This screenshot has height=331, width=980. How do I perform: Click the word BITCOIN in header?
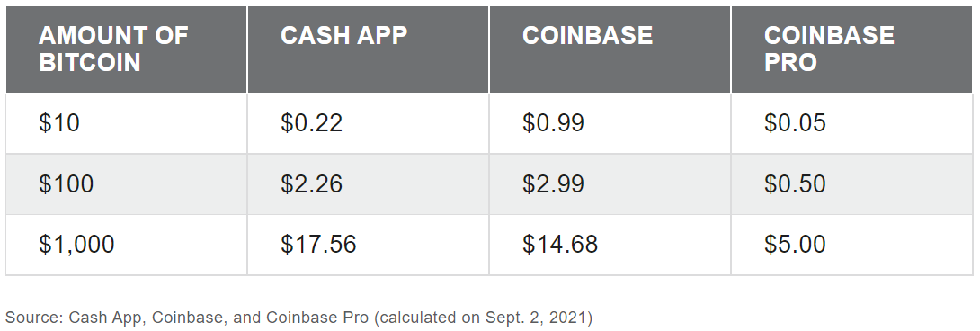(x=90, y=63)
